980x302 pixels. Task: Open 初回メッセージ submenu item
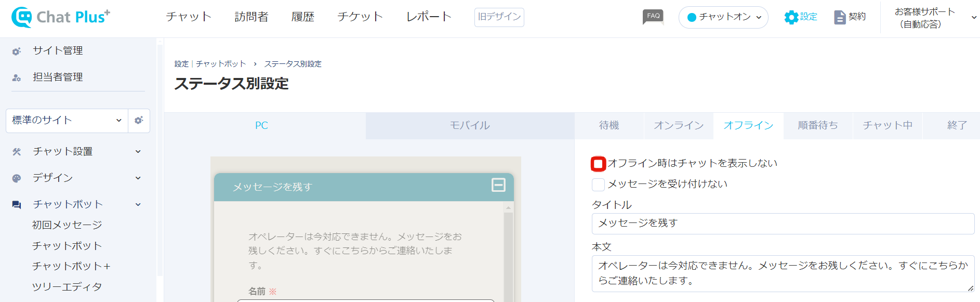pos(67,225)
